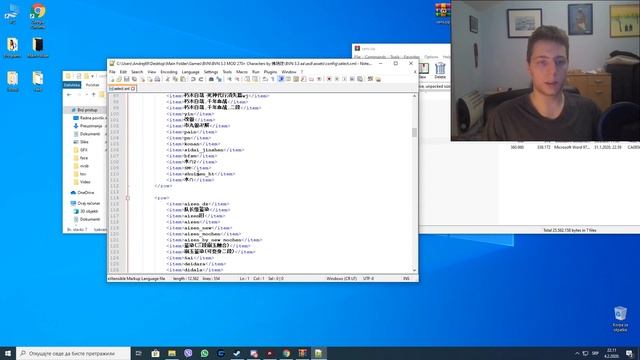Click the Back arrow in File Explorer
The image size is (640, 360).
tap(69, 95)
